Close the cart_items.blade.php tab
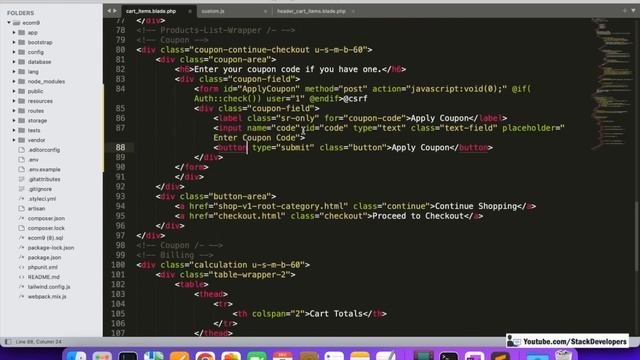The image size is (640, 360). 190,11
